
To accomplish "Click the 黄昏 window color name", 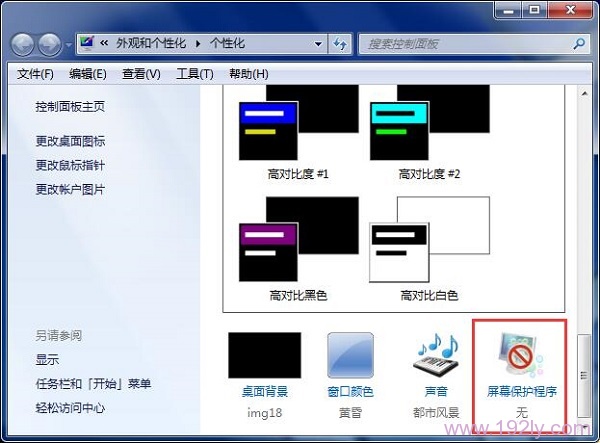I will [351, 413].
